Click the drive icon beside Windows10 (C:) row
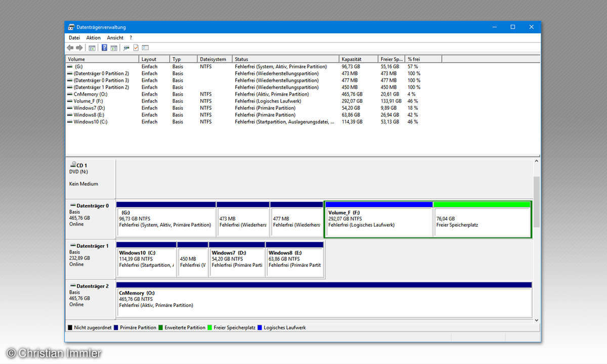Screen dimensions: 607x364 [70, 122]
